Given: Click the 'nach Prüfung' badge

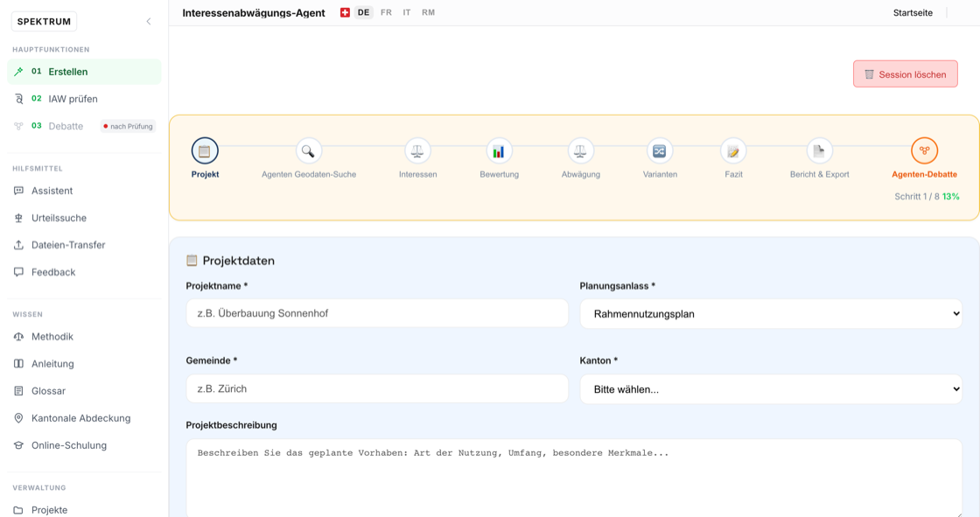Looking at the screenshot, I should point(128,126).
